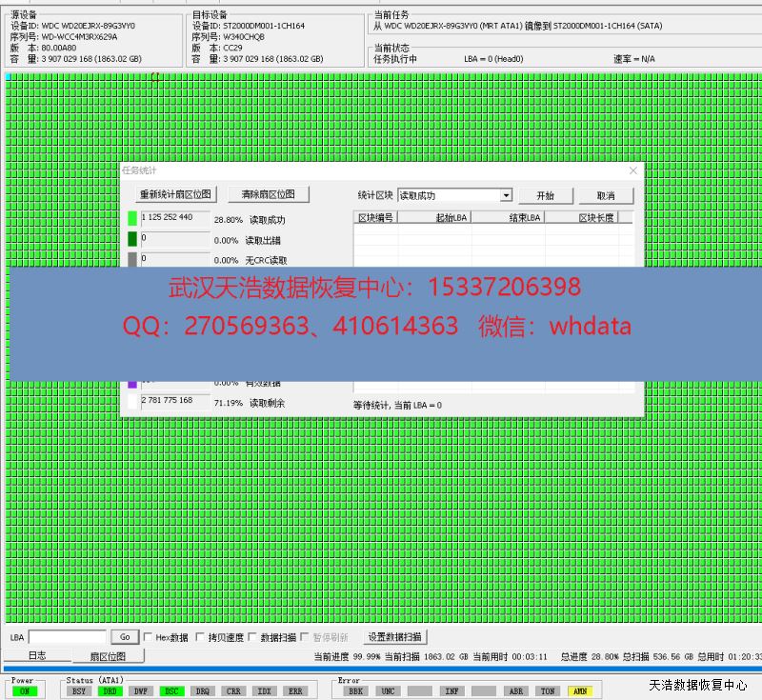Click the BBK error indicator
This screenshot has height=700, width=762.
point(357,690)
